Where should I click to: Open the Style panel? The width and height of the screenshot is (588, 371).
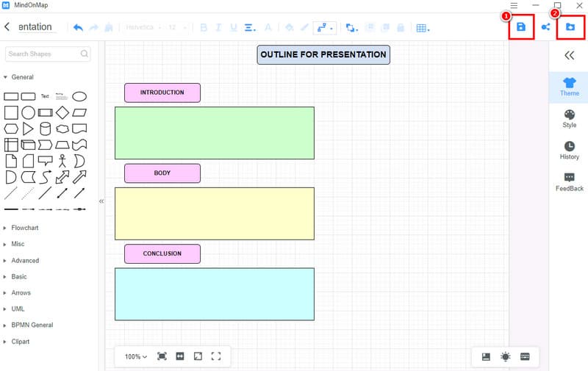pyautogui.click(x=569, y=119)
